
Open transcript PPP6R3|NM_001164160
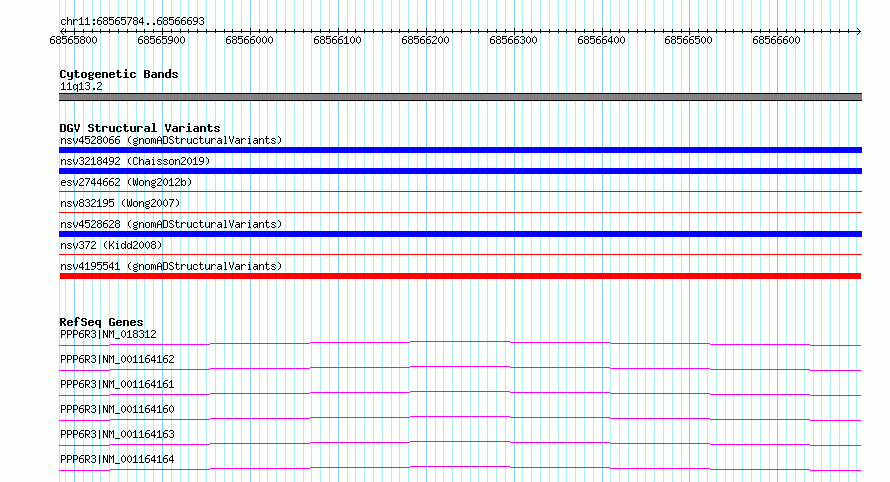pyautogui.click(x=117, y=409)
